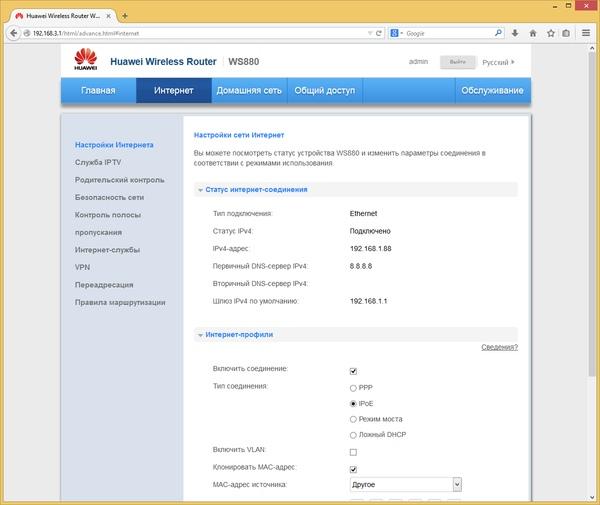Bookmark this page with the star icon

pyautogui.click(x=551, y=33)
